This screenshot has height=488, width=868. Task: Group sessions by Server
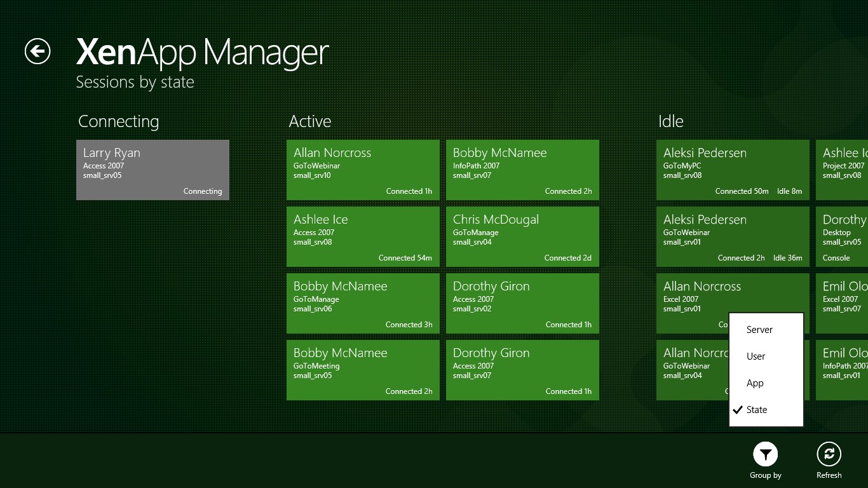point(759,329)
